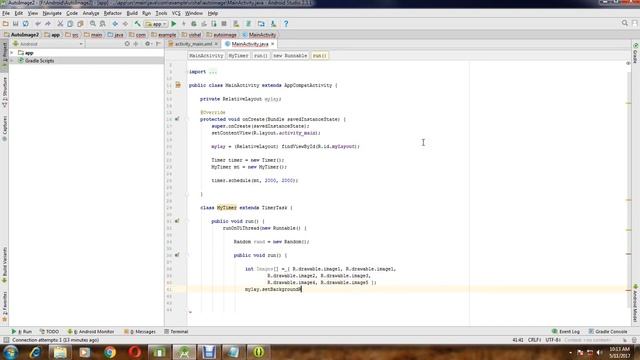Click the Make Project hammer icon

138,24
